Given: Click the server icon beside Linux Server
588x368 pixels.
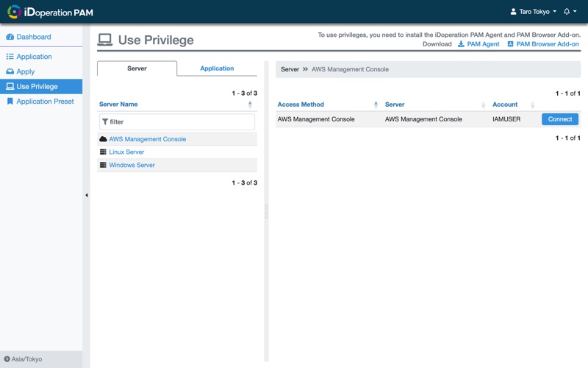Looking at the screenshot, I should point(103,152).
